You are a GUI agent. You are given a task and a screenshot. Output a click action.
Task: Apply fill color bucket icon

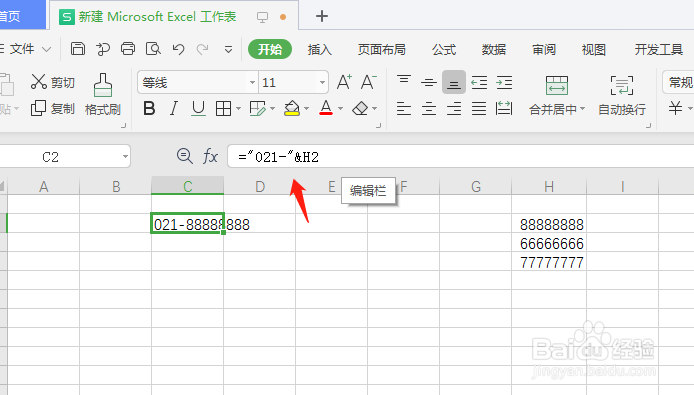click(x=292, y=108)
